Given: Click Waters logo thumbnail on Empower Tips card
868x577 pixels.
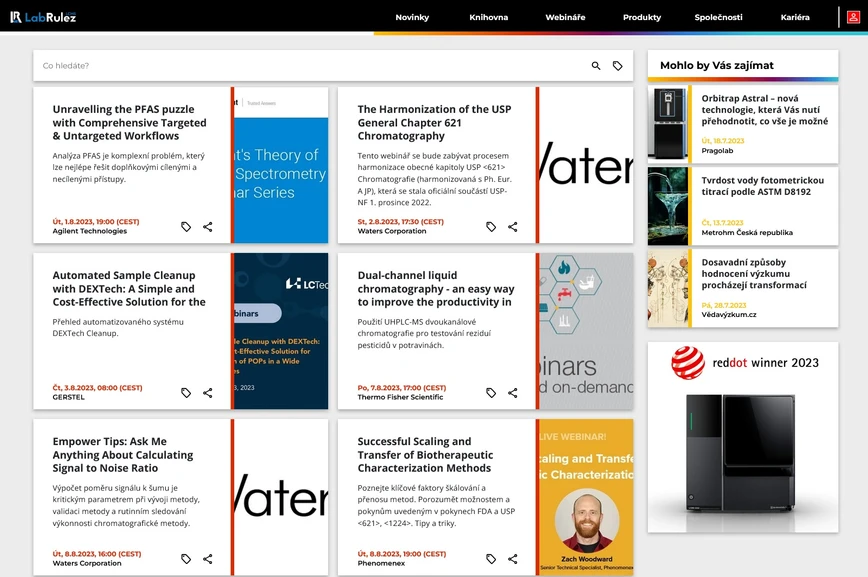Looking at the screenshot, I should tap(281, 497).
